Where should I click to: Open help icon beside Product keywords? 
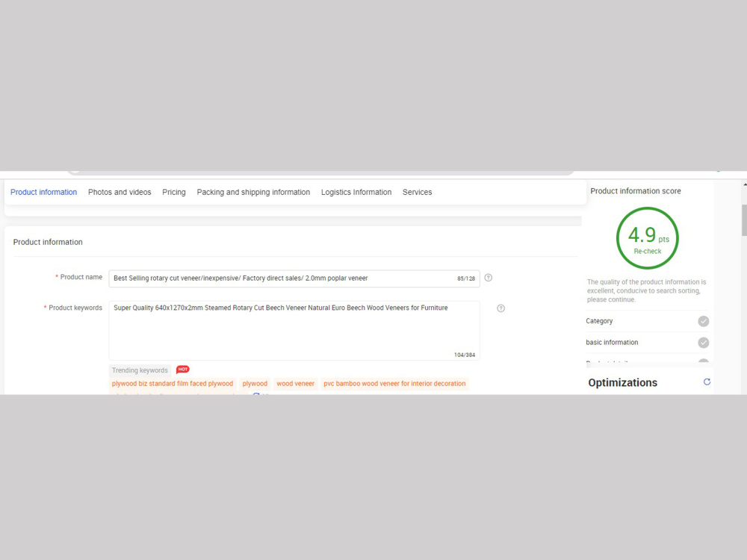(x=500, y=308)
